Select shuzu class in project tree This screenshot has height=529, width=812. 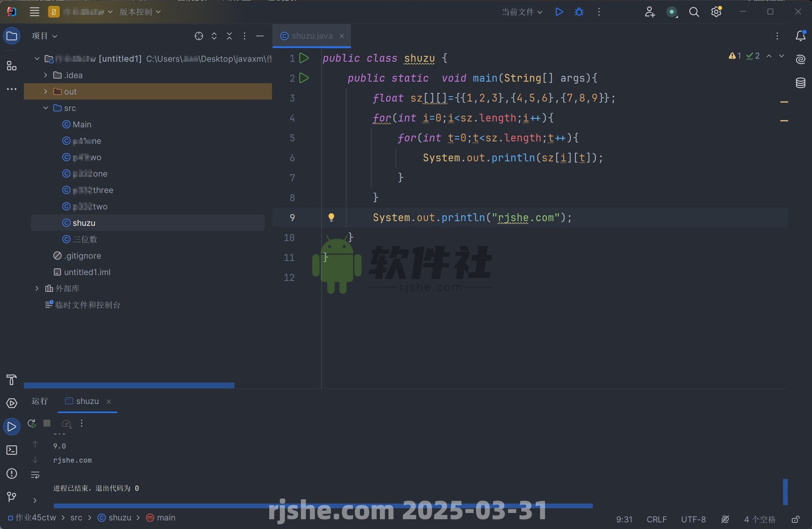[148, 223]
